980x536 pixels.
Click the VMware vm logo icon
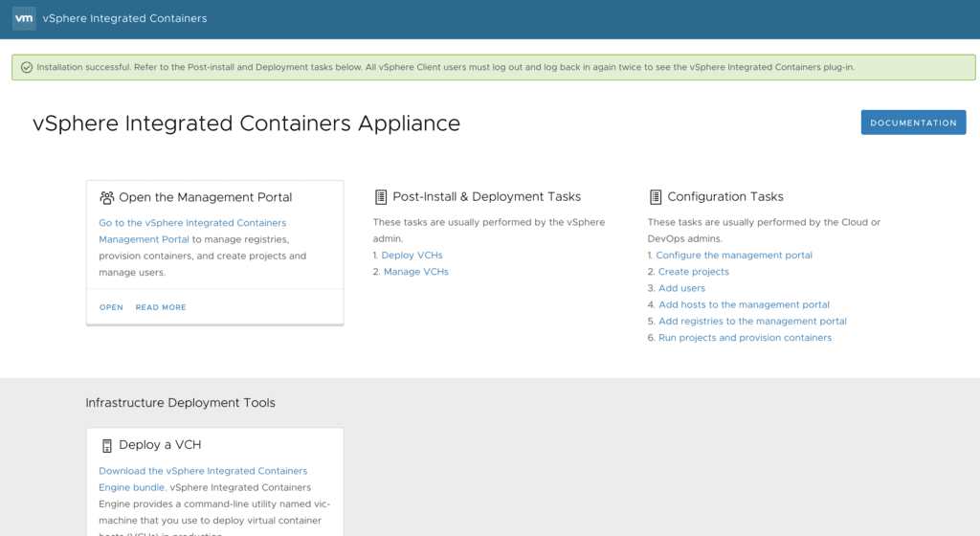pos(24,18)
